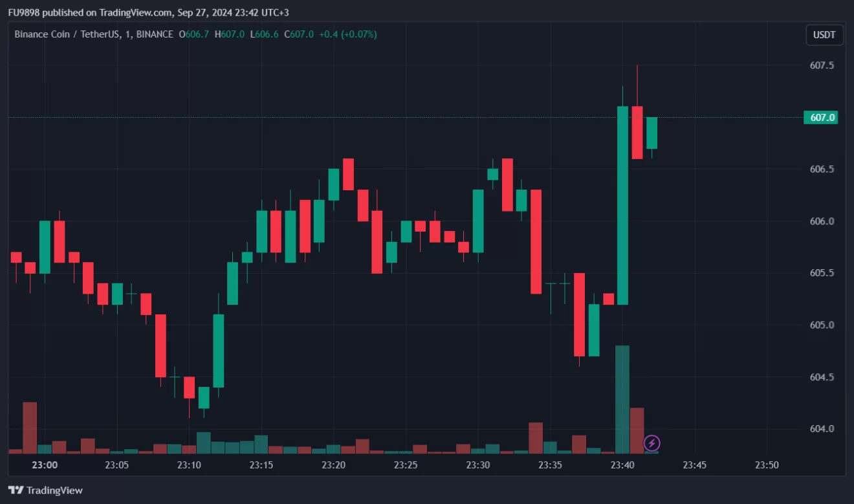
Task: Click the 23:45 time axis label
Action: [x=694, y=465]
